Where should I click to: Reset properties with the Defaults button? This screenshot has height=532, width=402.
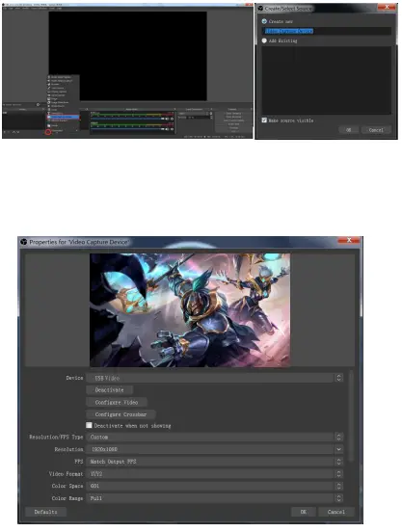point(46,512)
